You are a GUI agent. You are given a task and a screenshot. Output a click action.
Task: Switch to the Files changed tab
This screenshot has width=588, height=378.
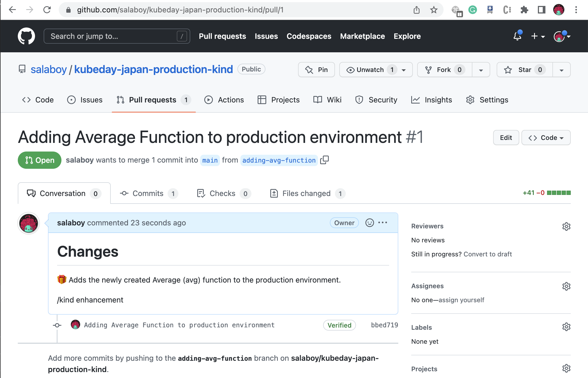(x=307, y=194)
